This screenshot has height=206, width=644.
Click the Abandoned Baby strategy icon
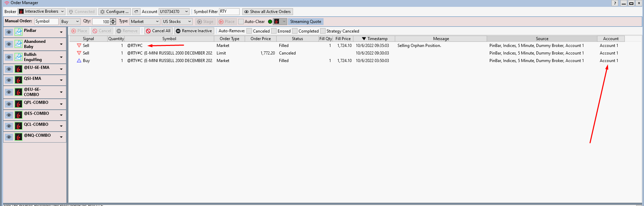click(x=19, y=44)
